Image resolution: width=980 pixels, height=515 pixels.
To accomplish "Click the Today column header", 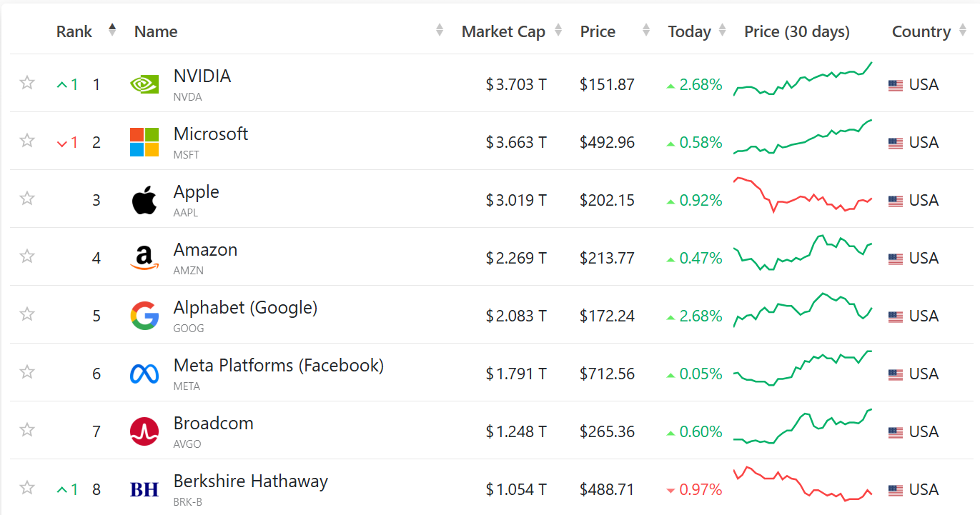I will tap(689, 31).
